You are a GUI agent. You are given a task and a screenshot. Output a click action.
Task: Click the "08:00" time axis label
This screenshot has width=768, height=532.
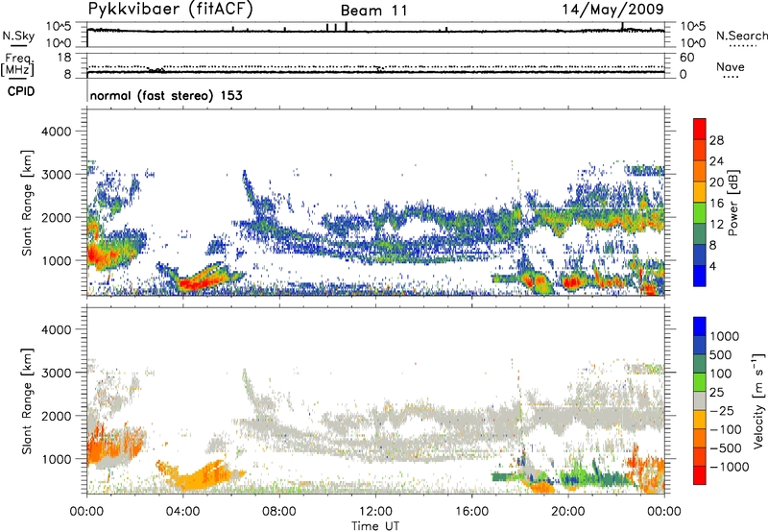pyautogui.click(x=279, y=512)
